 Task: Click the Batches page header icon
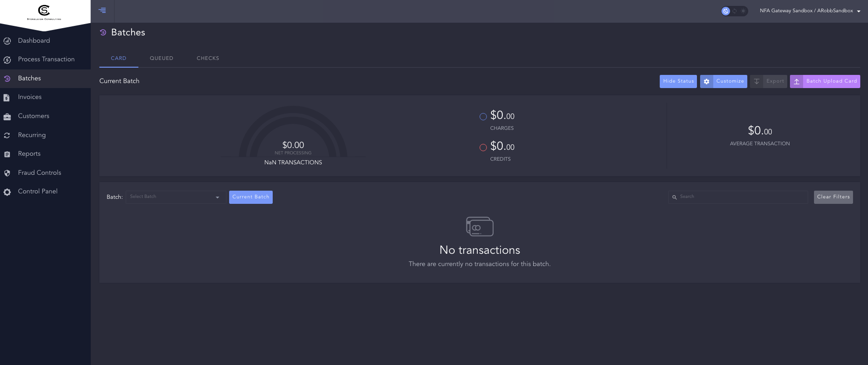(x=103, y=32)
